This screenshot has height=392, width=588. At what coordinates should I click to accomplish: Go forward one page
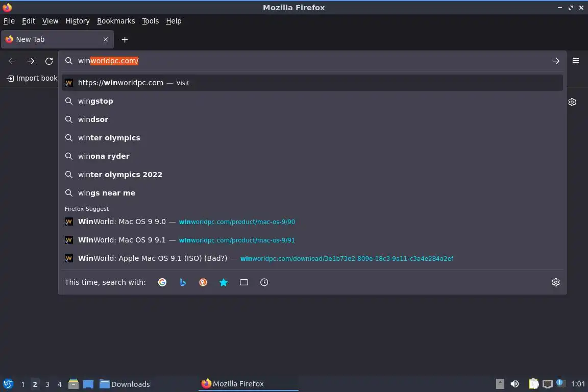click(31, 61)
